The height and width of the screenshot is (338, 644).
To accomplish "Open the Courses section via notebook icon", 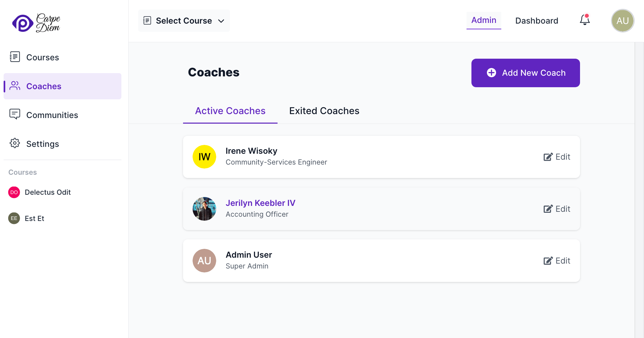I will pos(14,57).
